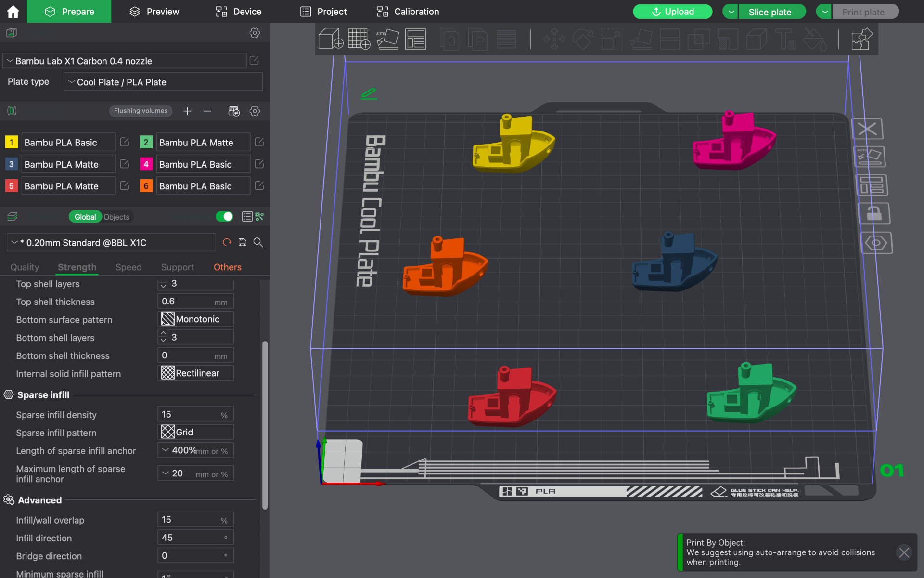Screen dimensions: 924x578
Task: Click the Add cube primitive icon
Action: (x=331, y=39)
